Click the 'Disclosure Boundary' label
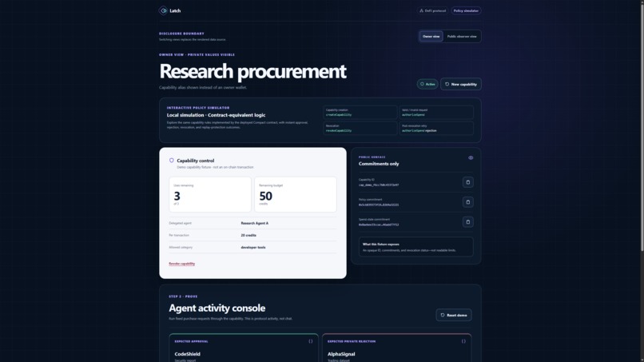This screenshot has width=644, height=362. point(181,34)
